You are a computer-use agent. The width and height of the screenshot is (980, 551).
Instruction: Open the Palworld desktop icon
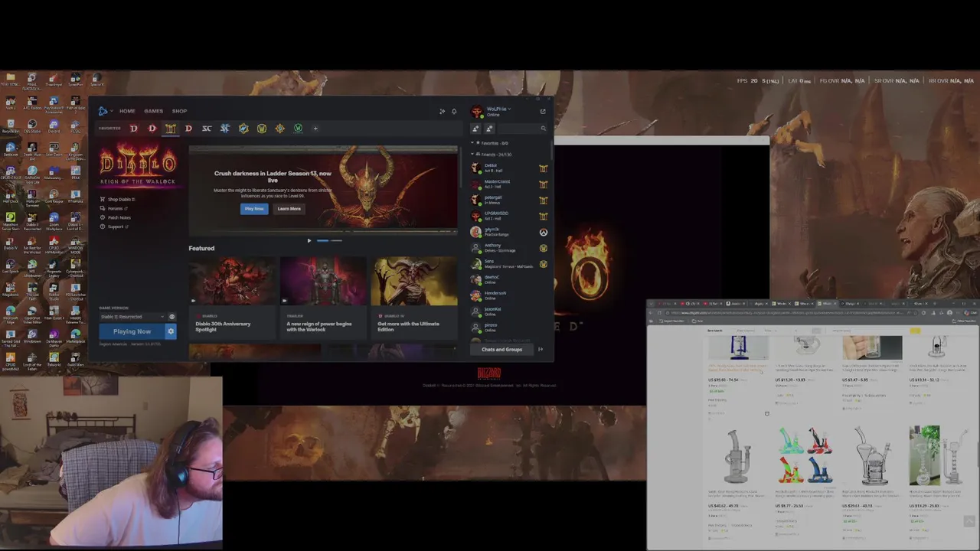[x=54, y=358]
